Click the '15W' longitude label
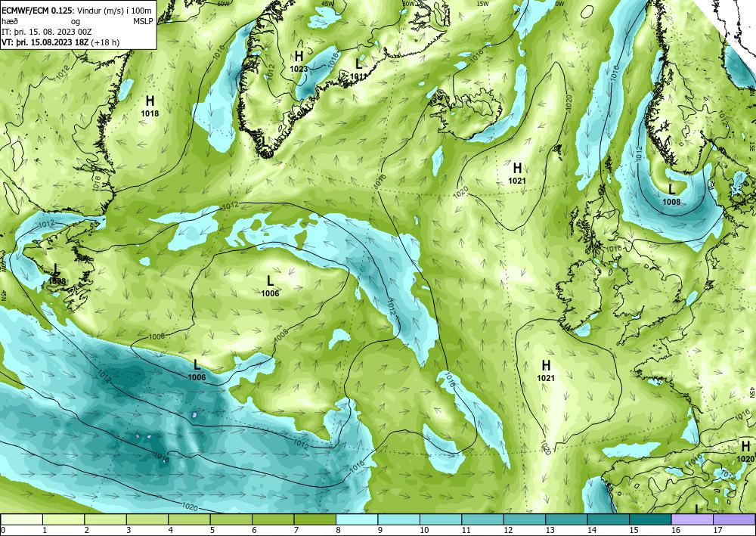756x536 pixels. pos(482,4)
